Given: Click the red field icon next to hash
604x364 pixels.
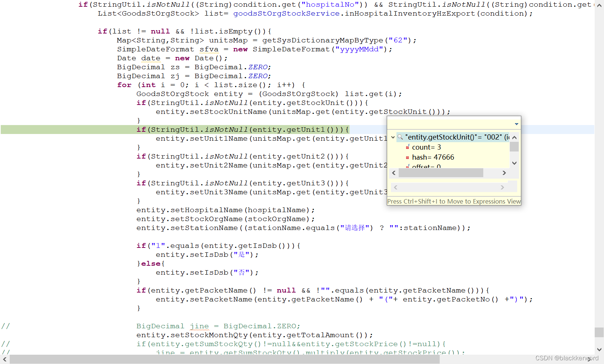Looking at the screenshot, I should click(x=407, y=157).
